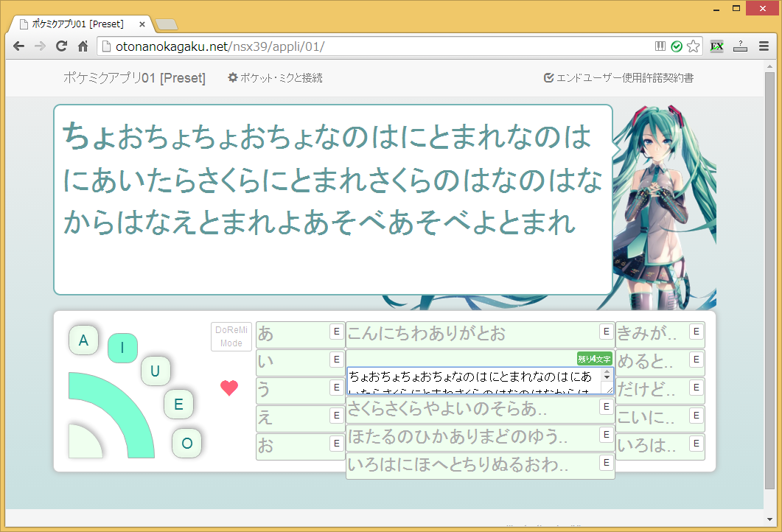Edit the お slot with its E button

point(337,444)
